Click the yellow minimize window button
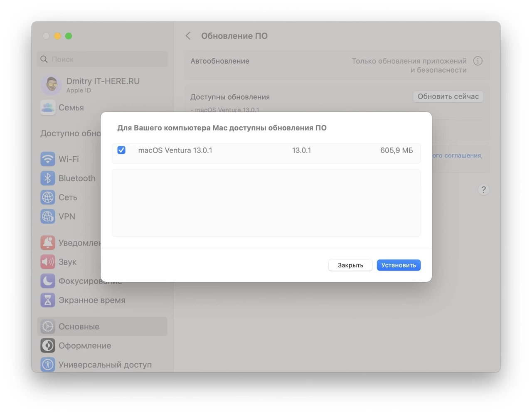This screenshot has width=532, height=414. pos(57,36)
